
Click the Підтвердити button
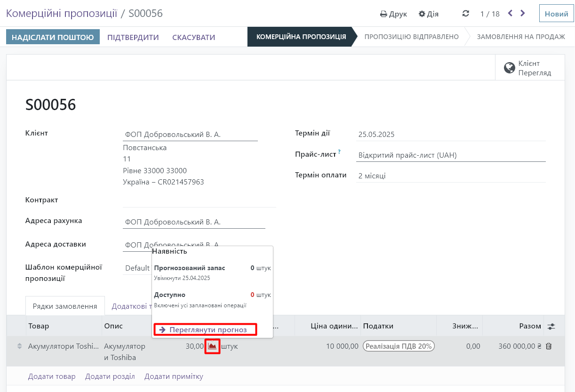[x=133, y=37]
